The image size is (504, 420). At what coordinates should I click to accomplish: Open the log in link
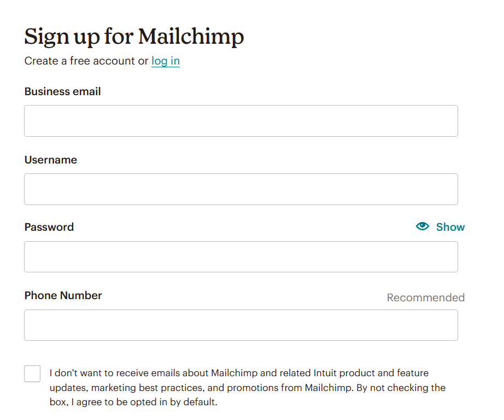click(x=166, y=61)
